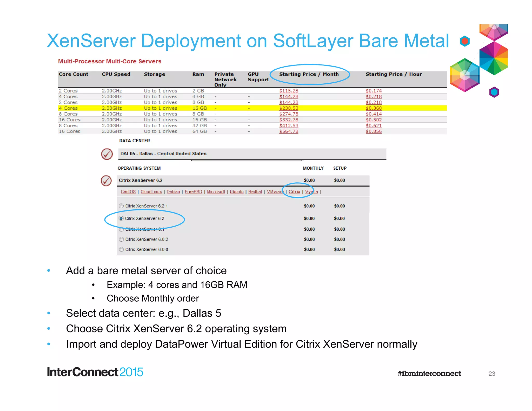This screenshot has width=532, height=411.
Task: Click the Storage column header
Action: (x=155, y=74)
